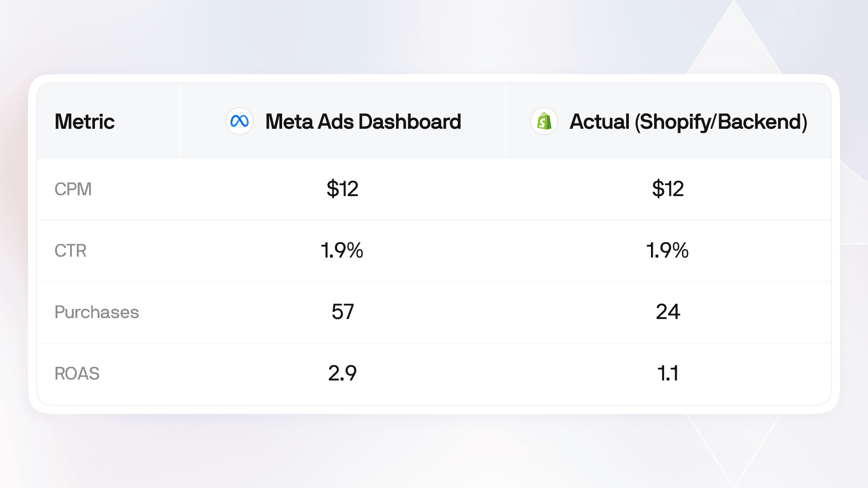Select the Metric column header
This screenshot has width=868, height=488.
pyautogui.click(x=85, y=122)
